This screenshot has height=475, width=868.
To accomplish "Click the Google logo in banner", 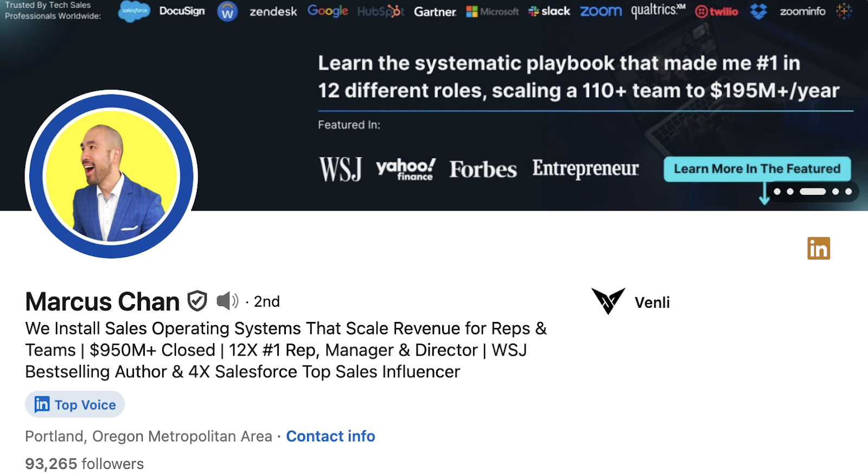I will tap(328, 11).
